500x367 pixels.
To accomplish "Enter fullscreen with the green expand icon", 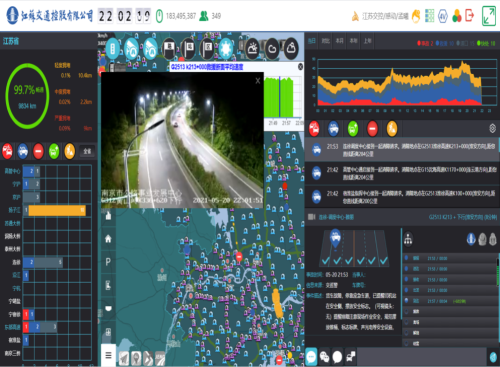I will 489,16.
